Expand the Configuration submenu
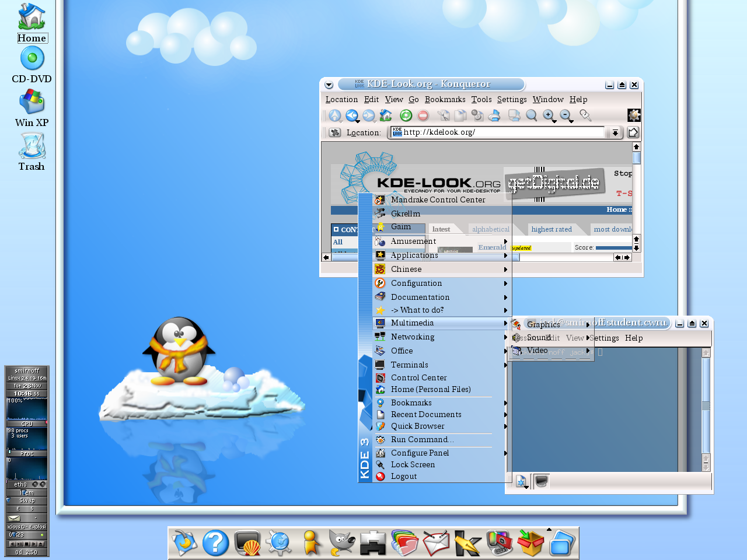747x560 pixels. pyautogui.click(x=442, y=283)
